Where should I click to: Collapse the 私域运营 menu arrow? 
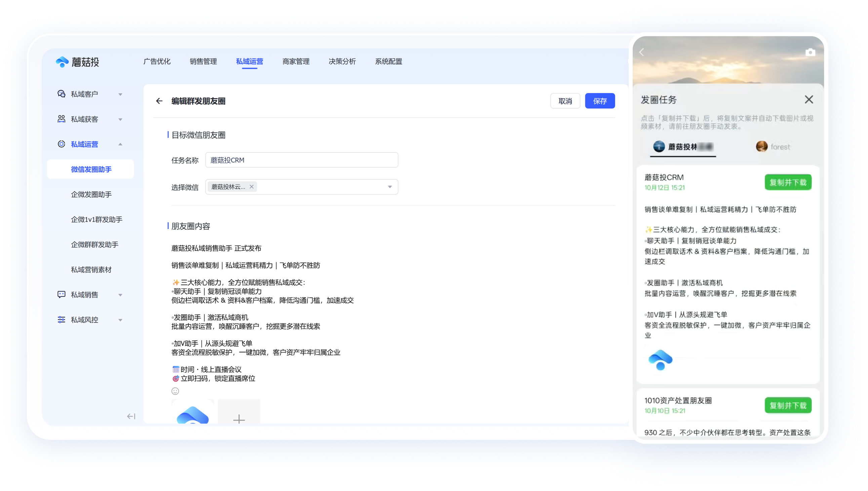[x=120, y=144]
